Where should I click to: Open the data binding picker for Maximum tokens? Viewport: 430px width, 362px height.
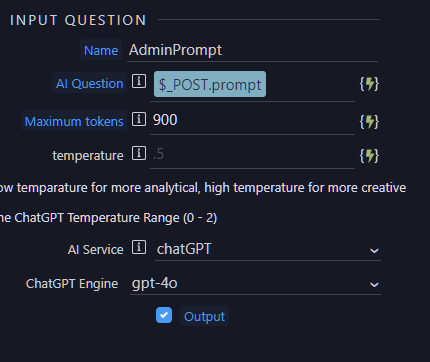click(x=369, y=122)
